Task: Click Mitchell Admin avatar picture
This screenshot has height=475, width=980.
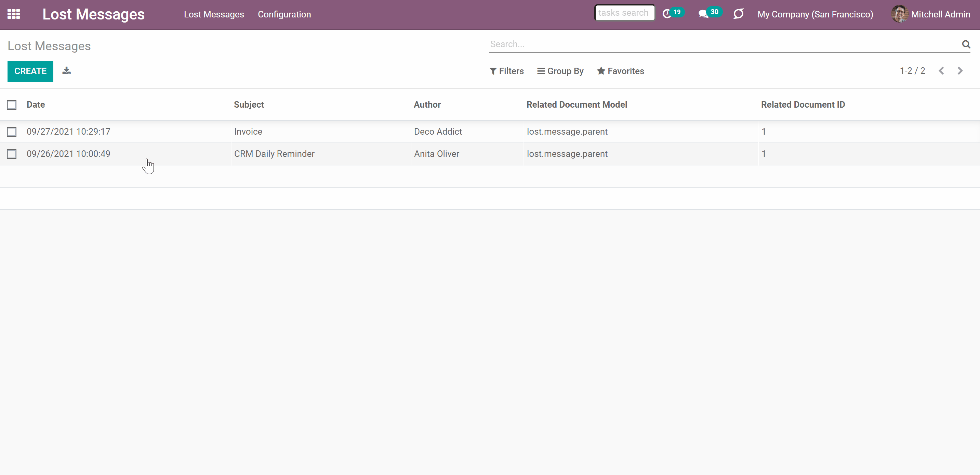Action: pos(899,14)
